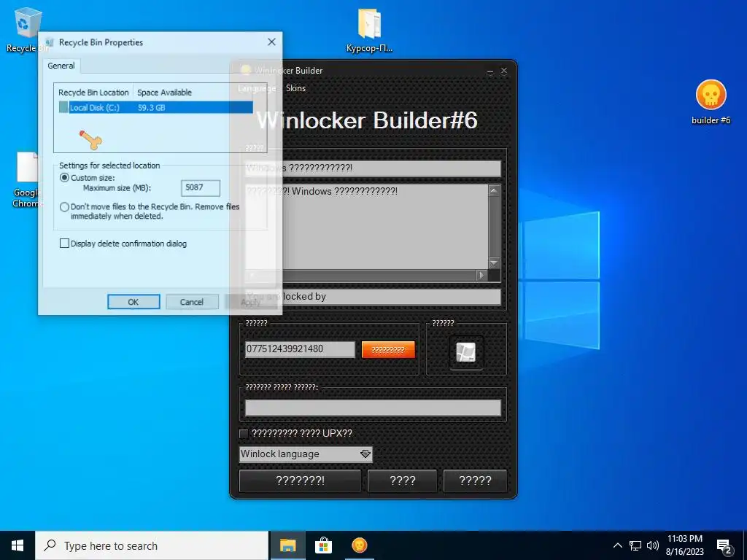
Task: Click the orange ????????? button
Action: click(388, 349)
